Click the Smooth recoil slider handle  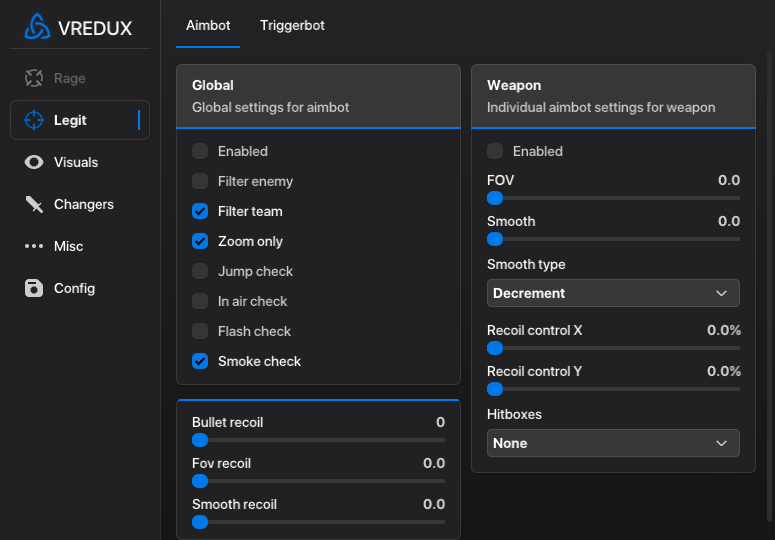coord(200,522)
